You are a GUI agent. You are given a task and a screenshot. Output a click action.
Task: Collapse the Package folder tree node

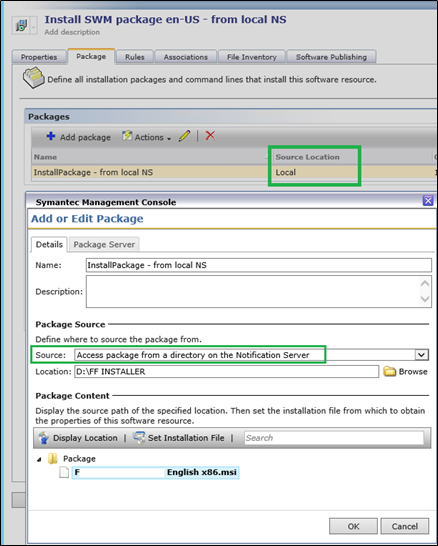click(x=39, y=460)
